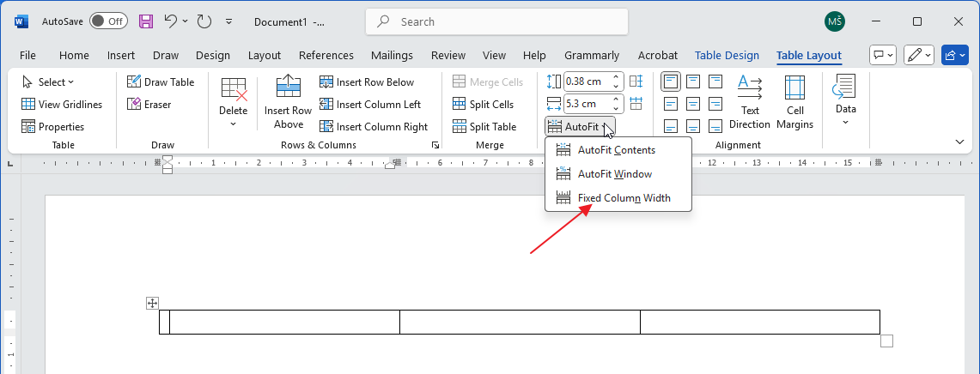Click Insert Column Left

point(370,105)
